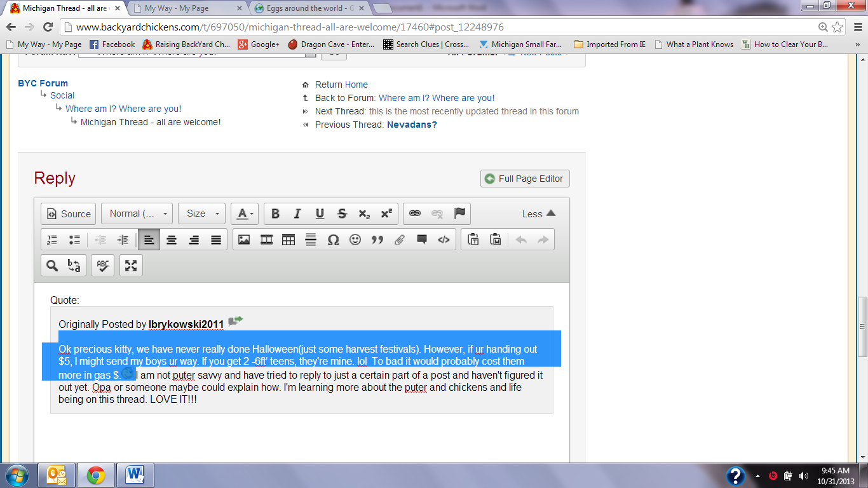
Task: Insert a smiley emoticon
Action: (355, 240)
